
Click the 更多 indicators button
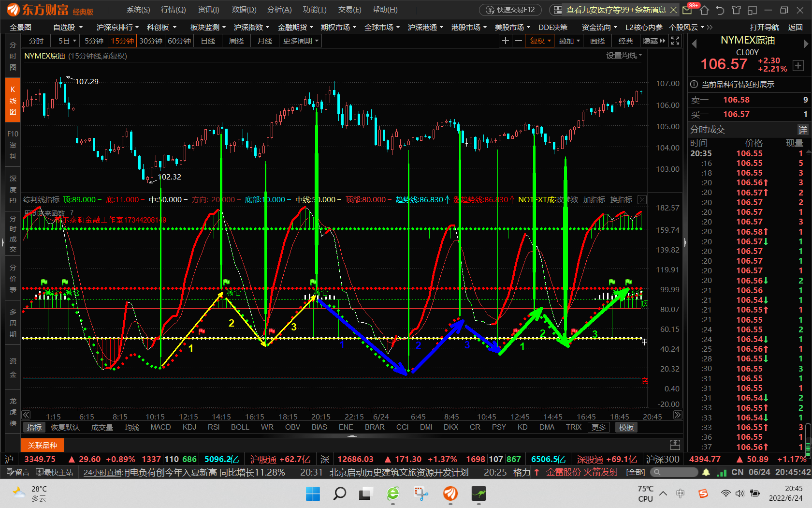(598, 427)
